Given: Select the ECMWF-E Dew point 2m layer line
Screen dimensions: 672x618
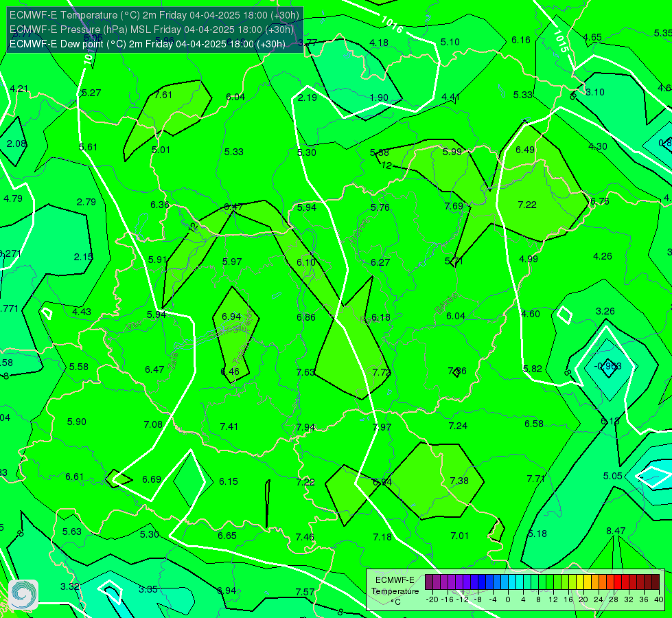Looking at the screenshot, I should (148, 44).
